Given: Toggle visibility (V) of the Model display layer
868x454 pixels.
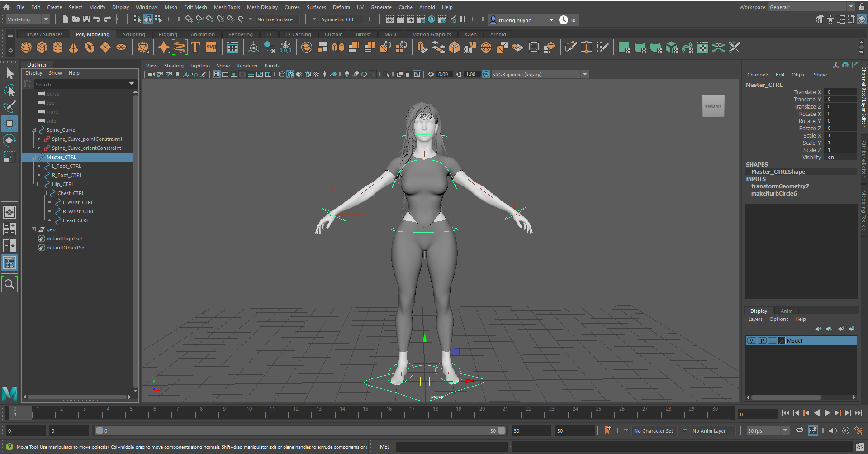Looking at the screenshot, I should coord(751,340).
